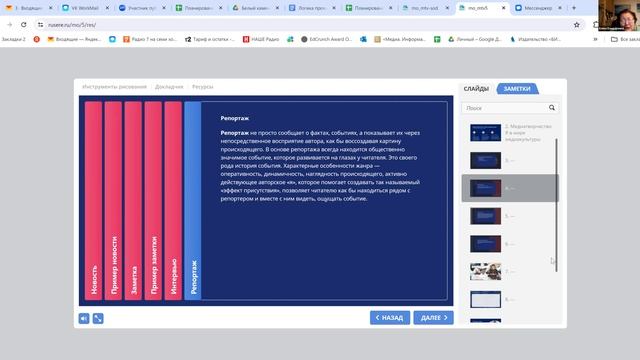Go forward with the browser arrow
This screenshot has width=640, height=360.
[x=9, y=25]
